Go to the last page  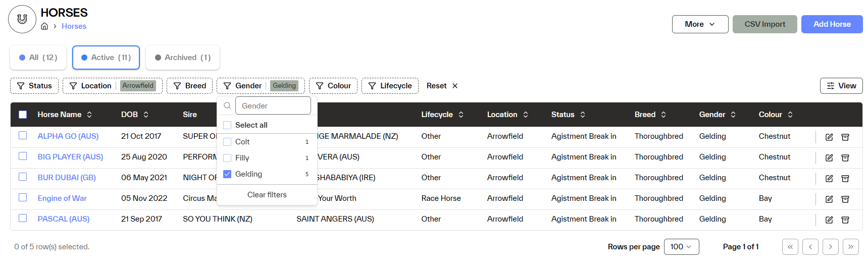(x=850, y=247)
